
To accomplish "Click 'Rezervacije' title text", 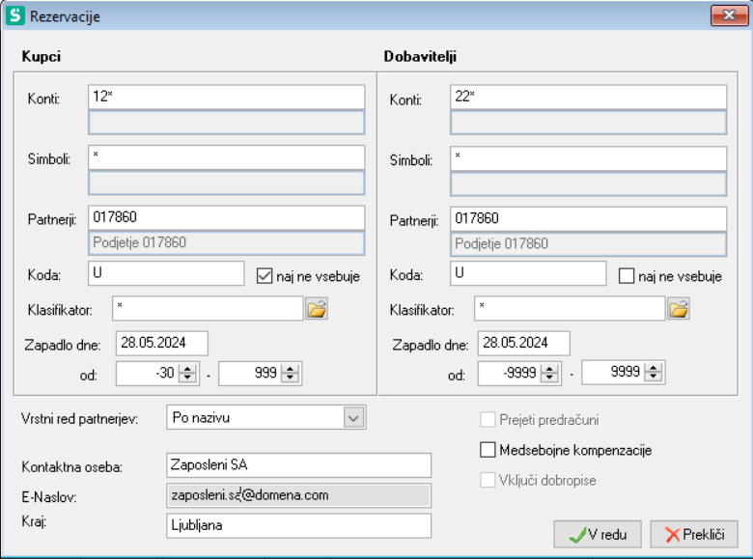I will click(x=65, y=16).
